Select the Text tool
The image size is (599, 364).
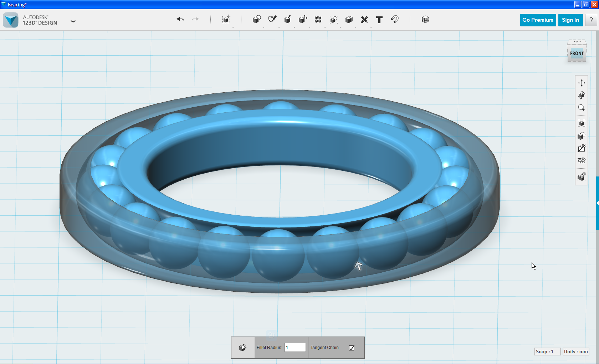(x=379, y=20)
